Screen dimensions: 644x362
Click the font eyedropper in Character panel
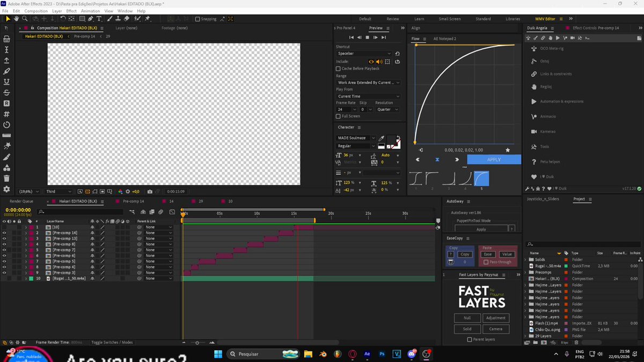[382, 138]
